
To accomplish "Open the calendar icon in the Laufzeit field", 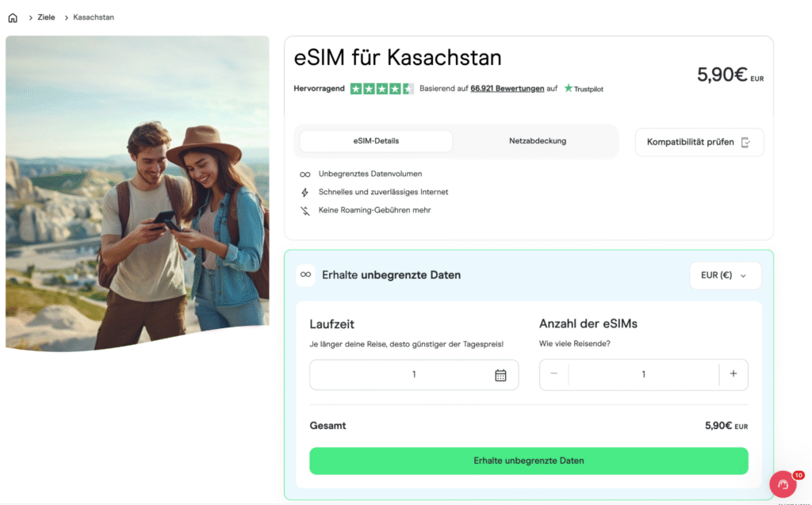I will 500,374.
